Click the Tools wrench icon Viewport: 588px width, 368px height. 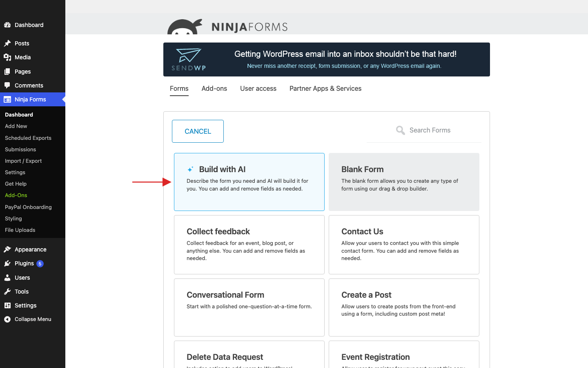[7, 292]
